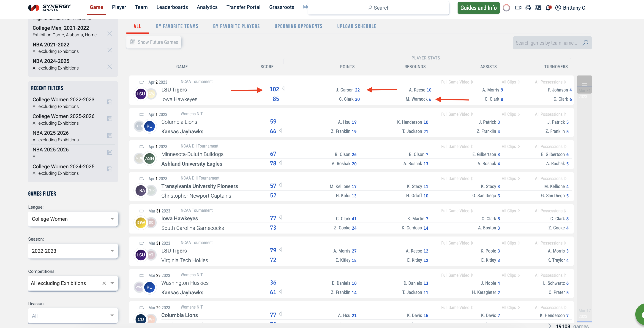Remove the NBA 2021-2022 saved filter
The image size is (644, 328).
(x=109, y=50)
